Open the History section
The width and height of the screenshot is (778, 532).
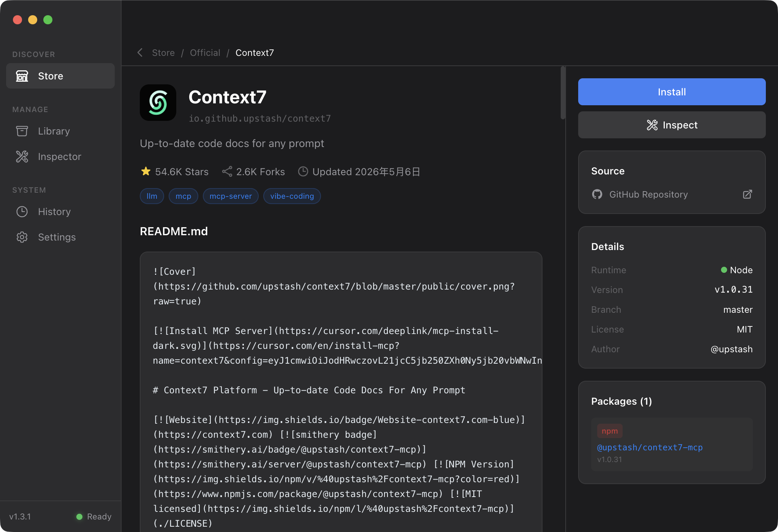(60, 212)
